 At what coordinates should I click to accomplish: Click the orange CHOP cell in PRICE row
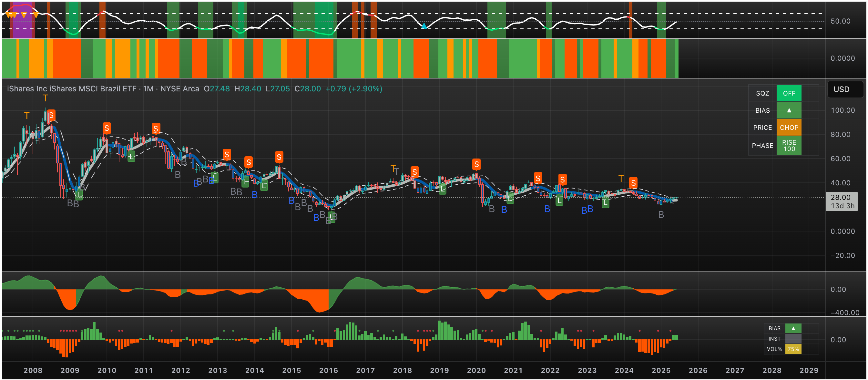[x=789, y=128]
